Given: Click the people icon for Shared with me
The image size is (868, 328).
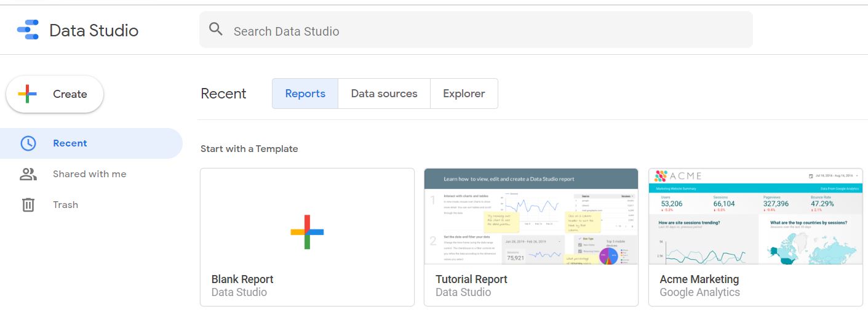Looking at the screenshot, I should point(28,174).
